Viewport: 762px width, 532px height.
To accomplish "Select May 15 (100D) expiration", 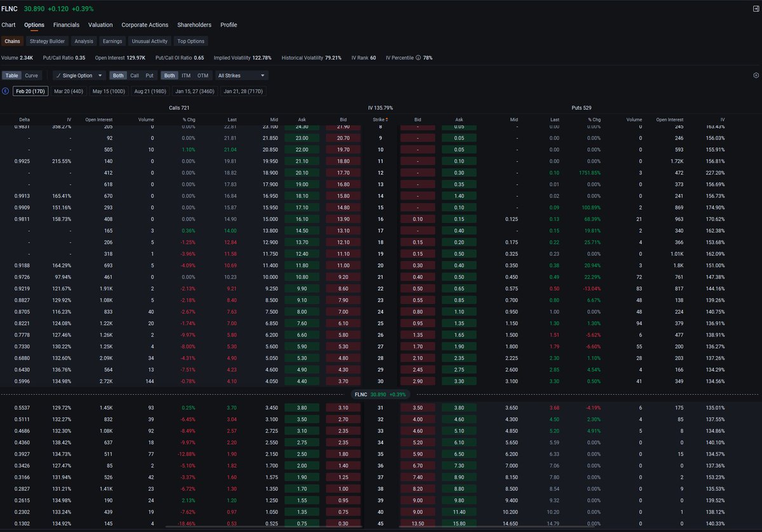I will [x=109, y=91].
